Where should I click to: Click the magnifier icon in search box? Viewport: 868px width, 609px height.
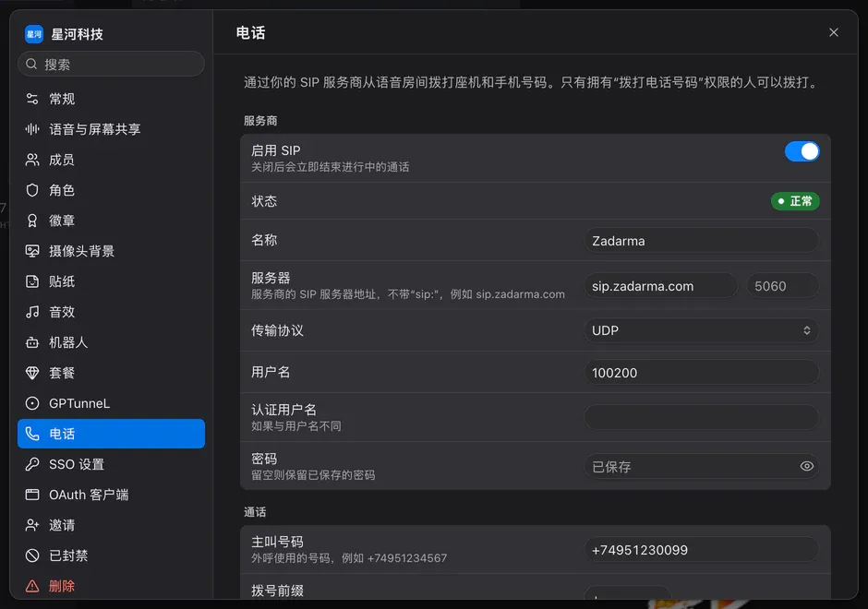click(31, 65)
